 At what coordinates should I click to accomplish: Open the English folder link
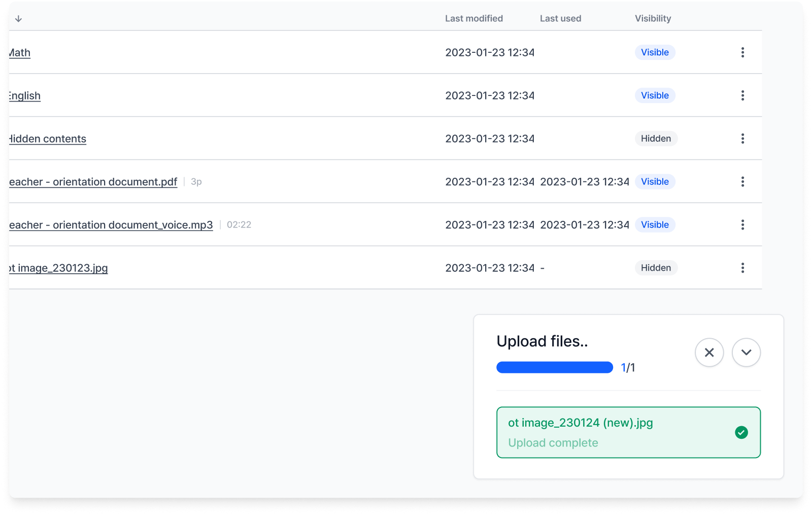pos(25,96)
